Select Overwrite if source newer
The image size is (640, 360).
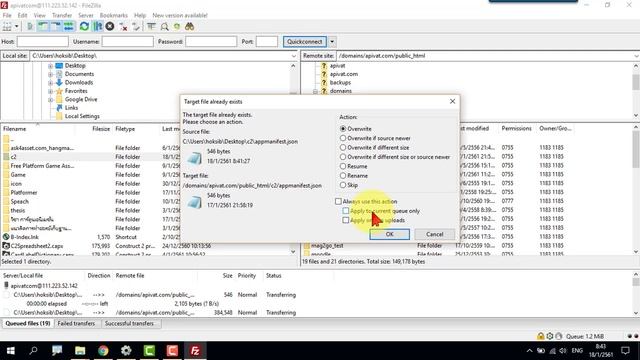click(343, 138)
